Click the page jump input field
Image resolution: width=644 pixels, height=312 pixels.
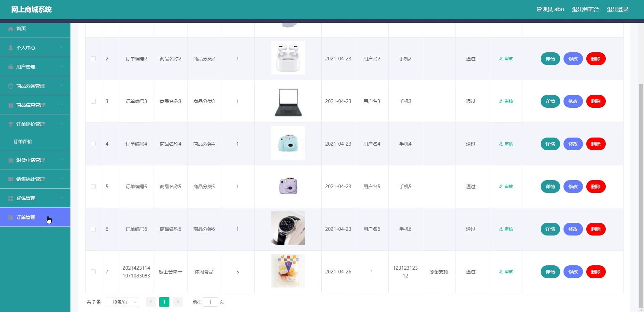click(x=210, y=302)
